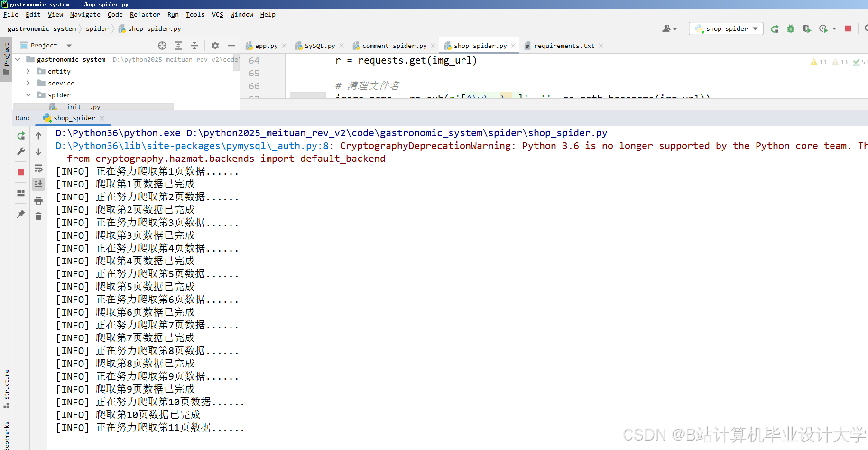Restore layout icon in Run panel
The width and height of the screenshot is (868, 450).
(21, 193)
